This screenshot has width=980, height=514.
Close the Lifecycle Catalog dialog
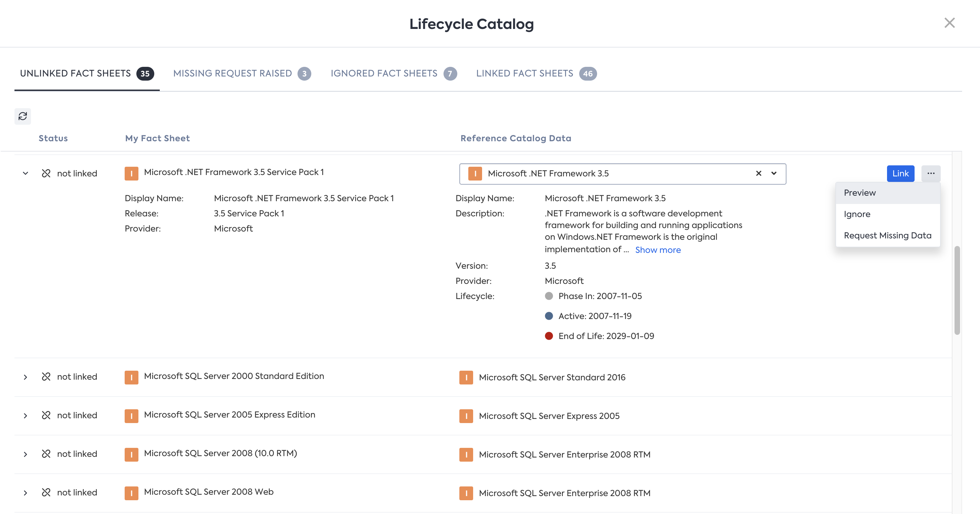pos(950,23)
